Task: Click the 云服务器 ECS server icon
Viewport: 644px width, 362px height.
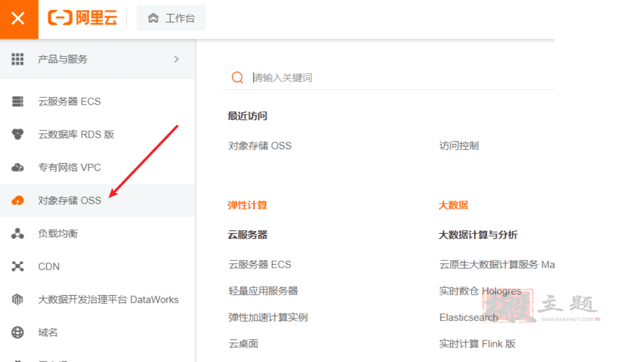Action: 18,102
